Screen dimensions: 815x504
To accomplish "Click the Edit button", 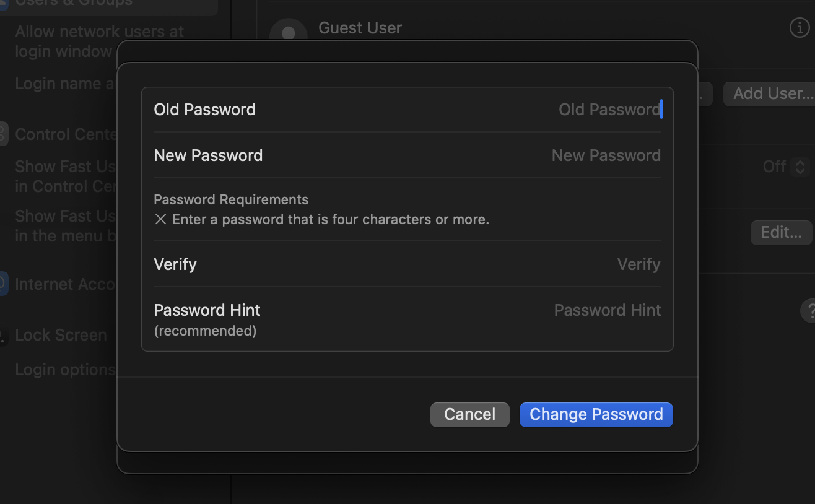I will click(x=781, y=232).
